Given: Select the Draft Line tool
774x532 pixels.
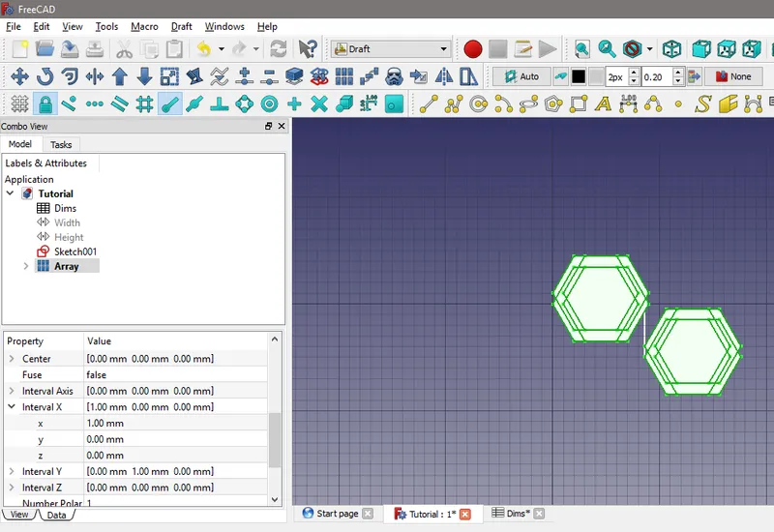Looking at the screenshot, I should pos(427,103).
